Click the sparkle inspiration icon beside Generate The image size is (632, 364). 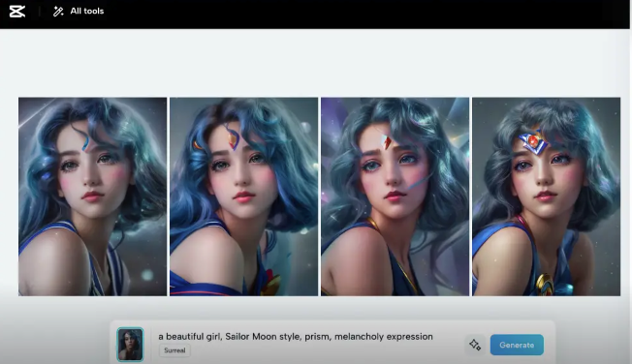click(475, 345)
